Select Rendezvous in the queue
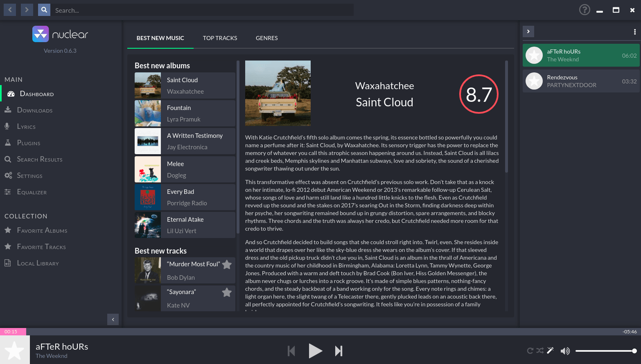 pos(581,81)
